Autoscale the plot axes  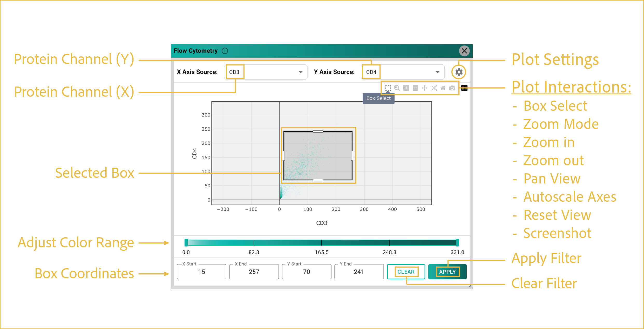click(x=434, y=88)
